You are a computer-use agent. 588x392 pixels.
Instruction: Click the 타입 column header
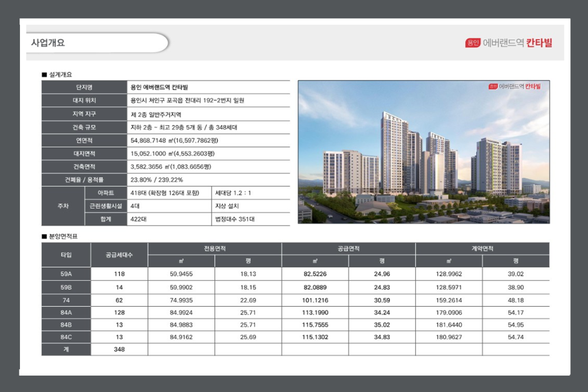pyautogui.click(x=66, y=255)
